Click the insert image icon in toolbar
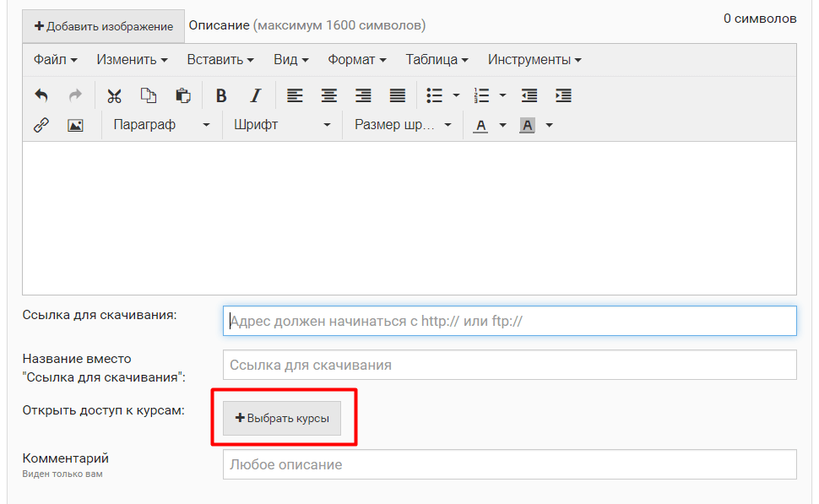 75,125
